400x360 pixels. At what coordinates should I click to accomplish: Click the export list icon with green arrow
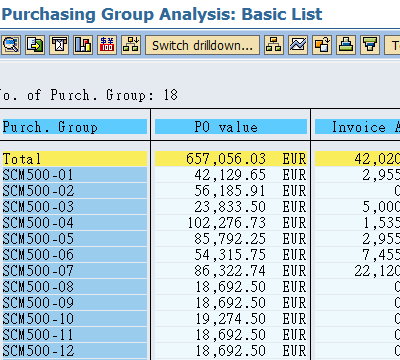35,45
